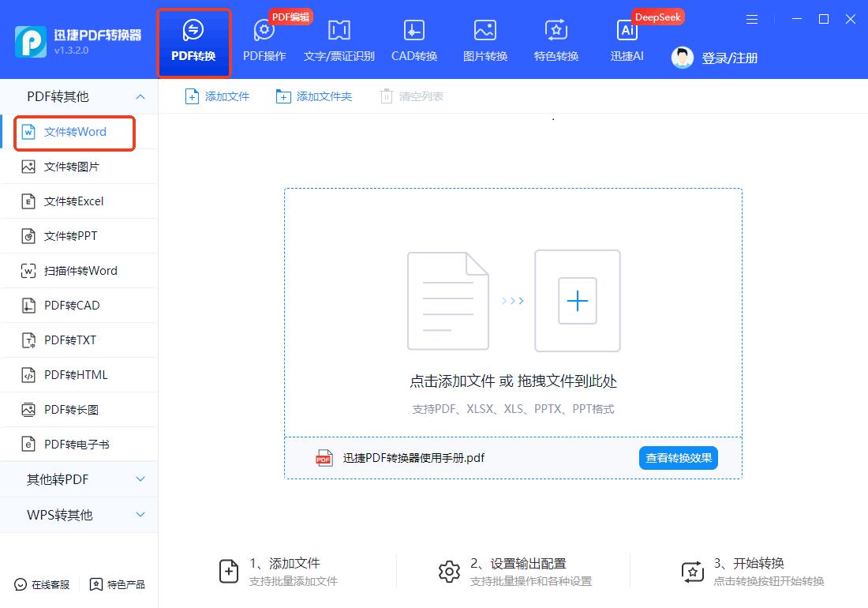Screen dimensions: 868x608
Task: Open the 特色转换 feature
Action: [556, 39]
